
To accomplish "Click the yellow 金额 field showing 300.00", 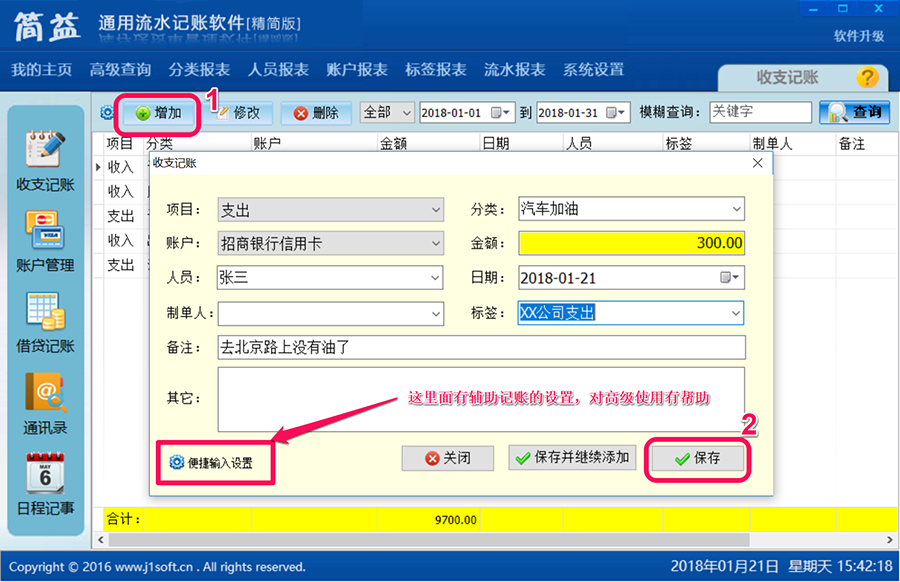I will tap(631, 243).
